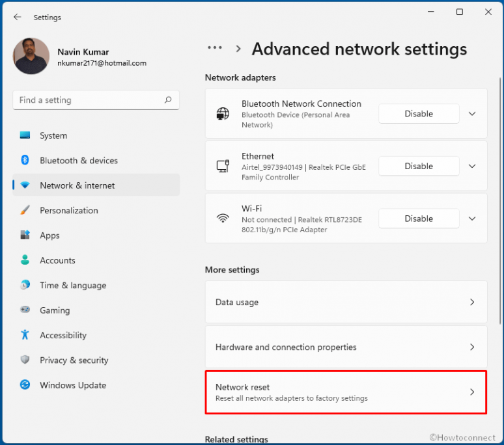Click the Accessibility figure icon
The width and height of the screenshot is (504, 445).
point(25,334)
